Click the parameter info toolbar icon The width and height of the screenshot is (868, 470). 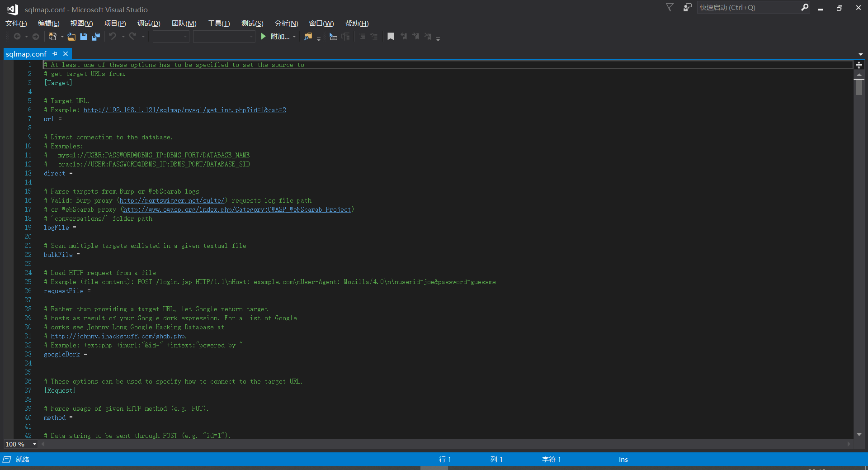(346, 37)
